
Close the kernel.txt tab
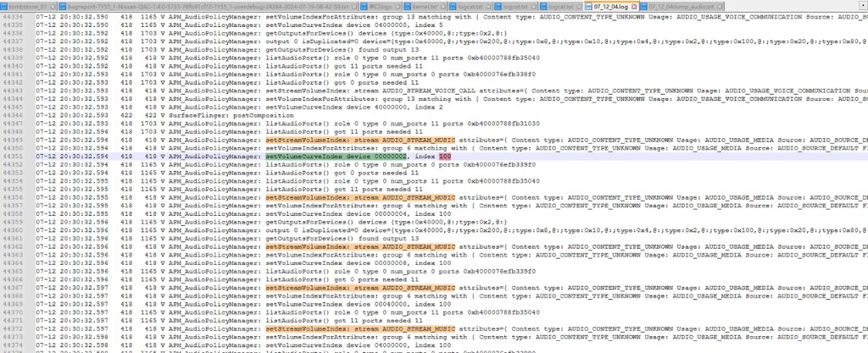(442, 7)
